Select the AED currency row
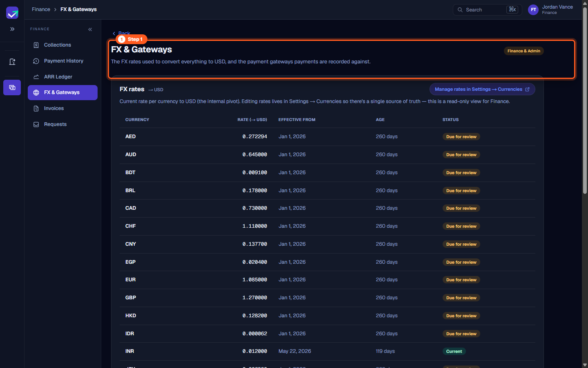The image size is (588, 368). coord(327,137)
